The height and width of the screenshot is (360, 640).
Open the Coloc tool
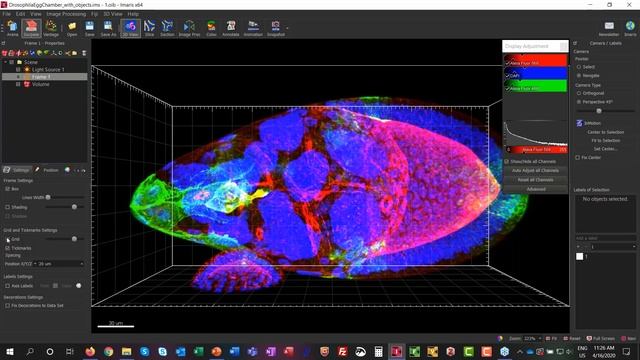[211, 29]
